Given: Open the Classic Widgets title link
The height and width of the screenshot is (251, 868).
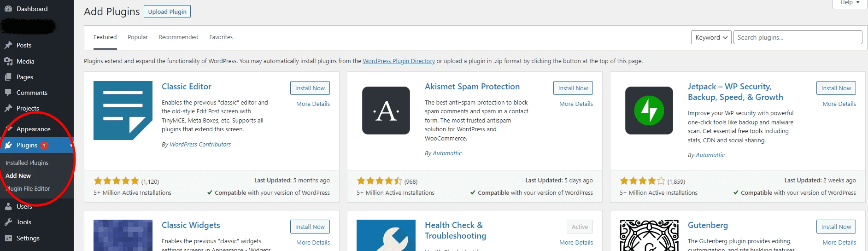Looking at the screenshot, I should (191, 225).
